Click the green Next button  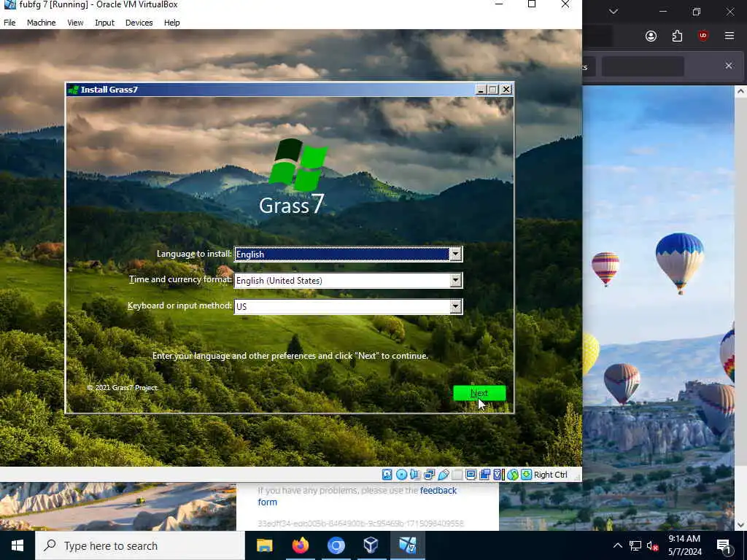[x=479, y=393]
